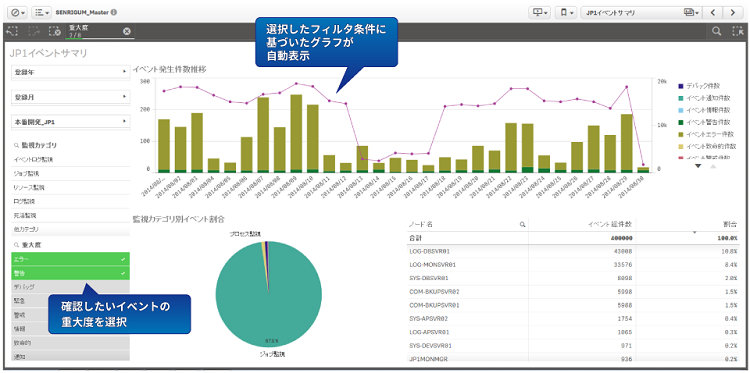Open the list view menu icon
This screenshot has width=750, height=373.
tap(42, 13)
